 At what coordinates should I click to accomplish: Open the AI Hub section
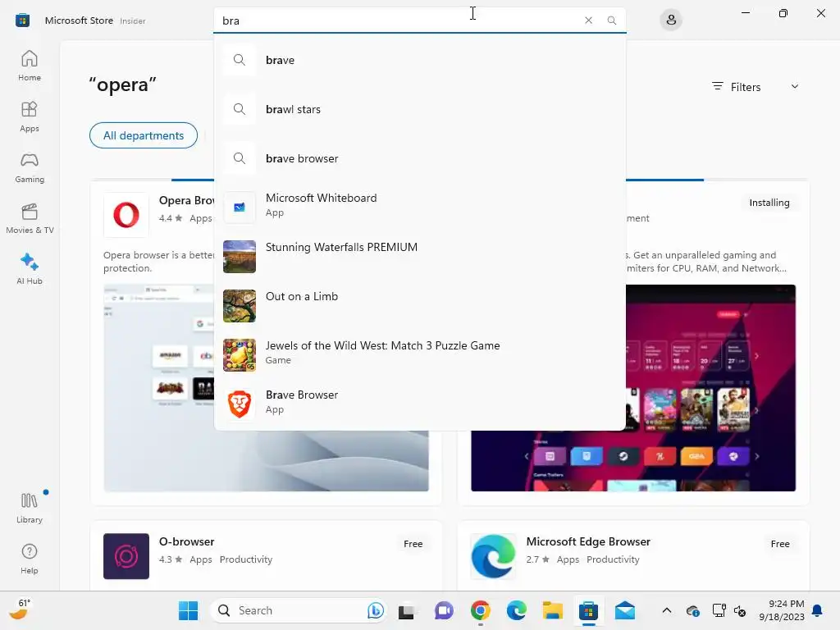[x=30, y=269]
